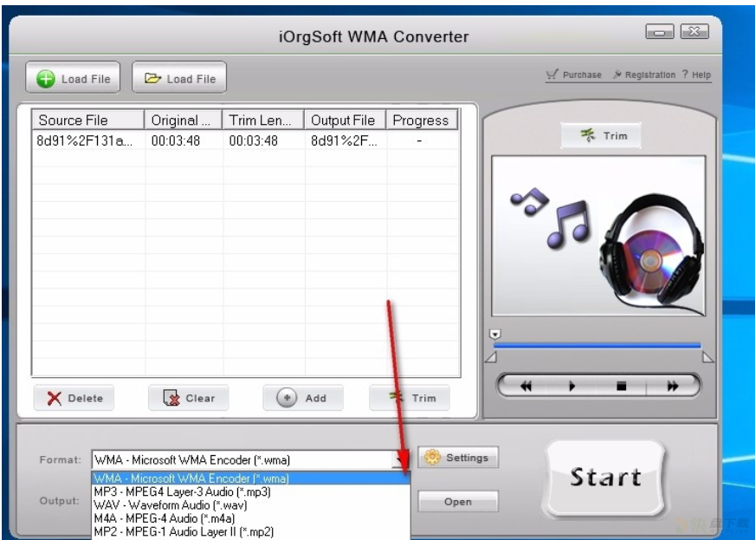This screenshot has height=540, width=756.
Task: Click the headphones preview image
Action: tap(598, 236)
